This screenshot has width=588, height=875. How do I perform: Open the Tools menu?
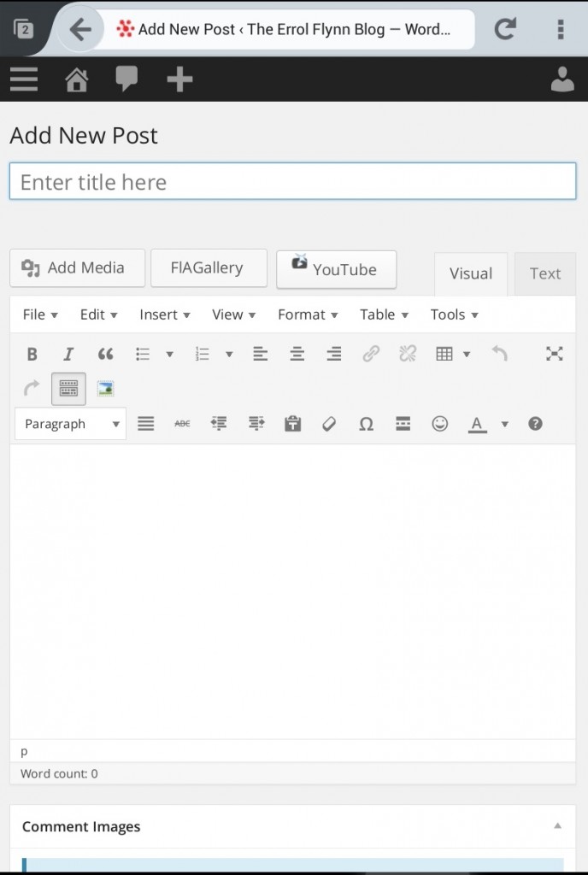454,314
